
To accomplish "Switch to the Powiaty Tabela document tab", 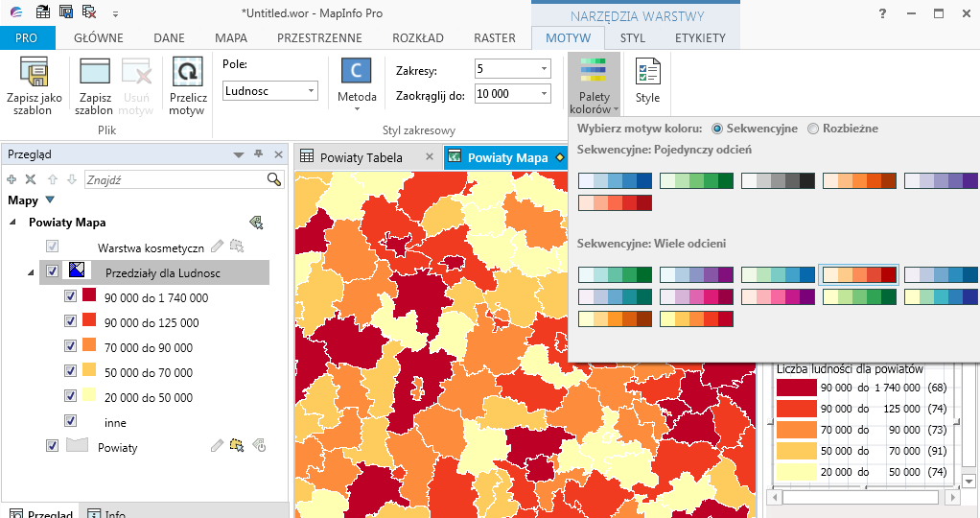I will (x=361, y=157).
